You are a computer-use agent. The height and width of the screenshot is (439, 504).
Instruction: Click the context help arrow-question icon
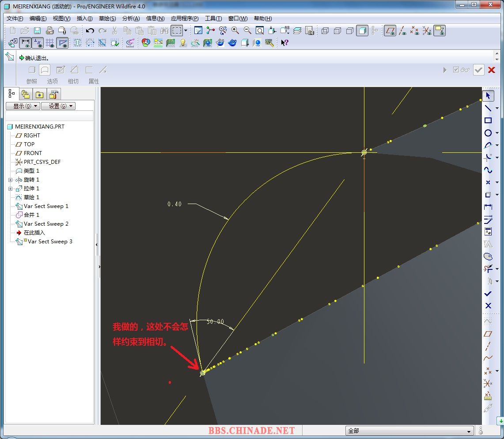pos(284,43)
